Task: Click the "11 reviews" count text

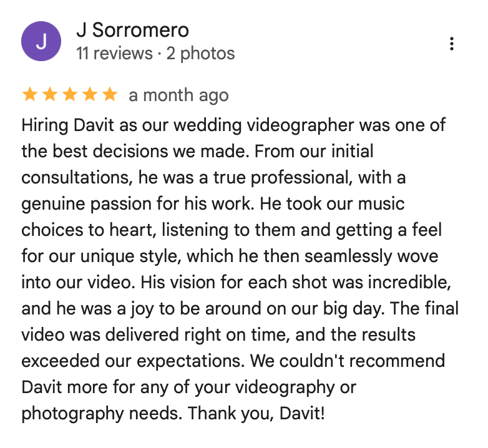Action: 115,53
